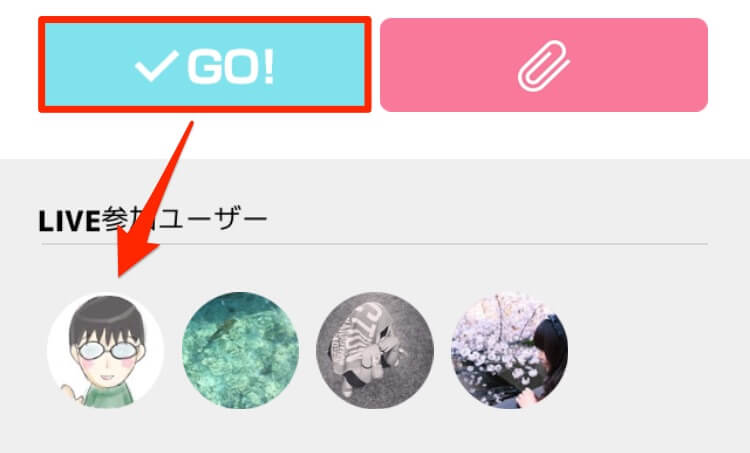Screen dimensions: 750x453
Task: Select the white paperclip attachment icon
Action: point(544,66)
